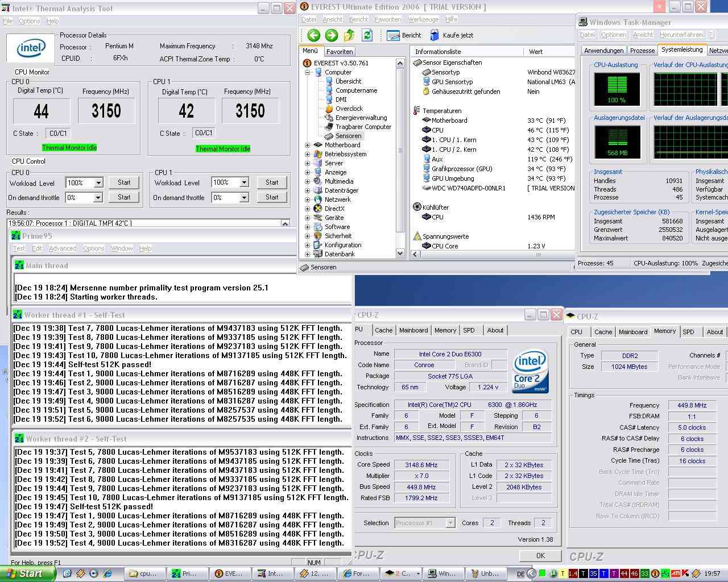Start CPU 0 on demand throttle
The height and width of the screenshot is (582, 728).
(x=124, y=197)
